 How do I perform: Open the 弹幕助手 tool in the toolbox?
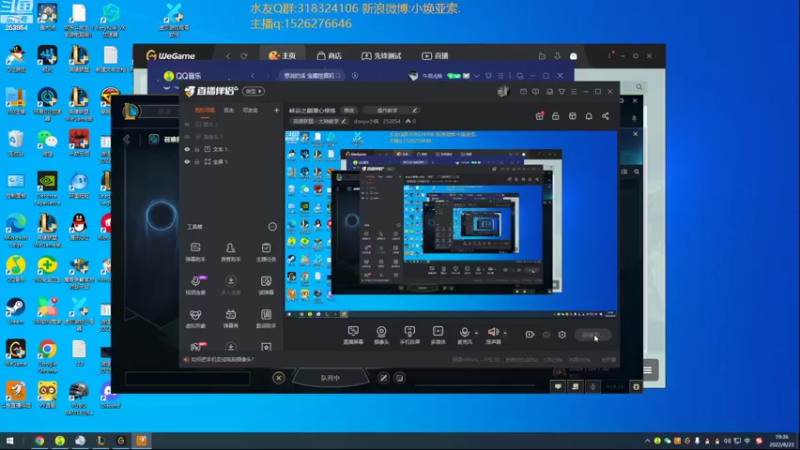pos(195,252)
